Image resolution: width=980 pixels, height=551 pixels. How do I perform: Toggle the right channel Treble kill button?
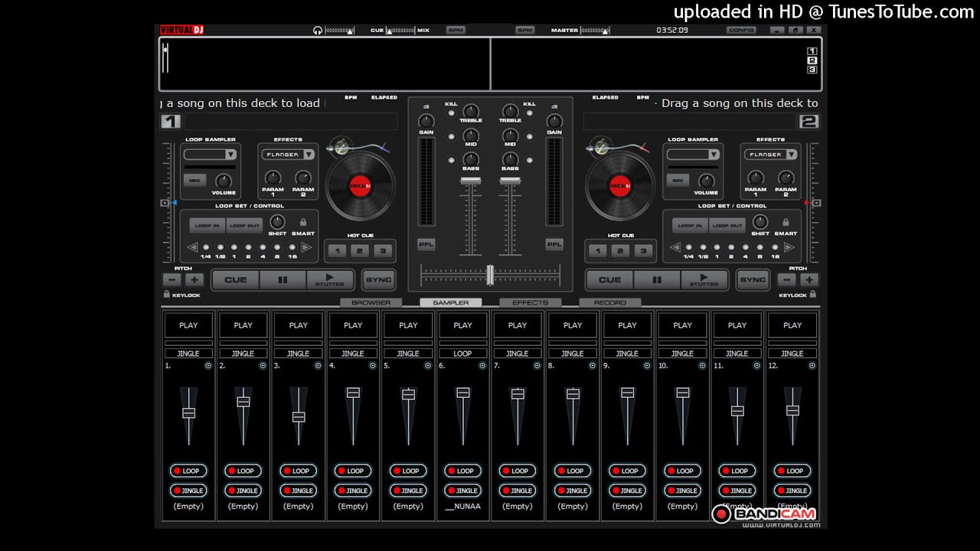[x=529, y=112]
